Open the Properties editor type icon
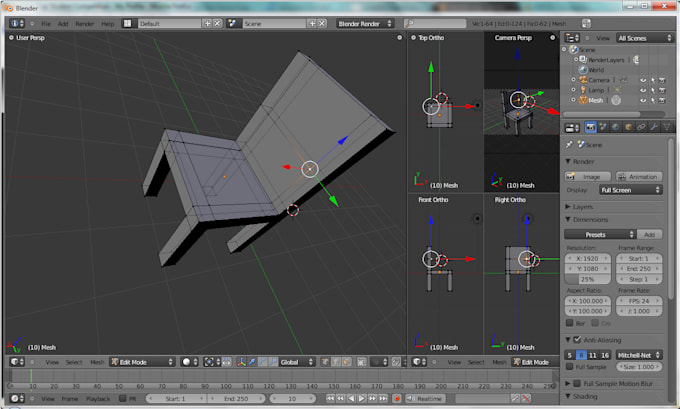This screenshot has width=680, height=409. pyautogui.click(x=572, y=128)
